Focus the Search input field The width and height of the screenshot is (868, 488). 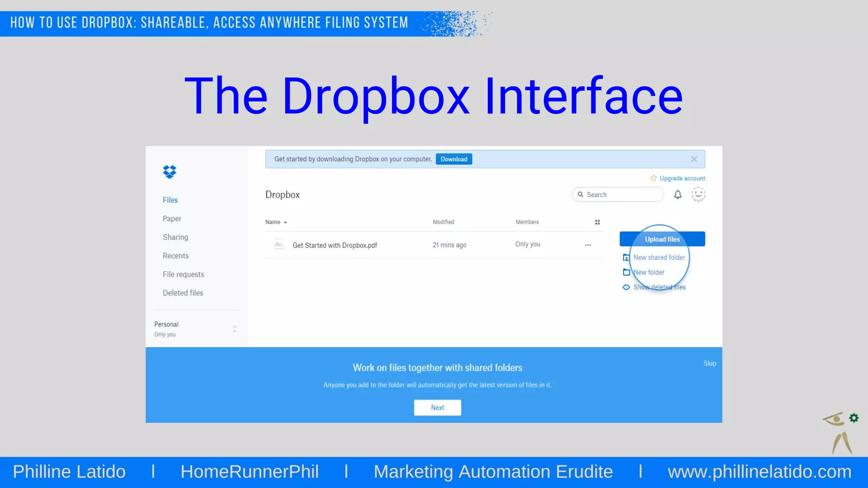[x=618, y=194]
